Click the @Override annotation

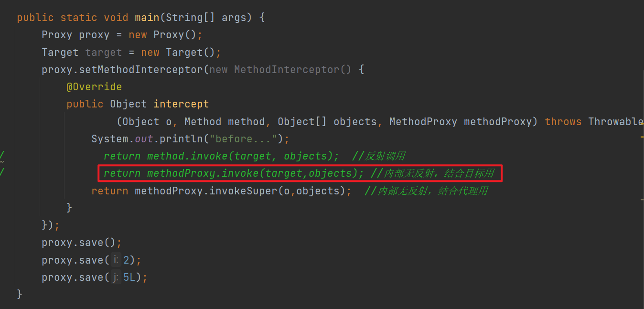tap(94, 87)
